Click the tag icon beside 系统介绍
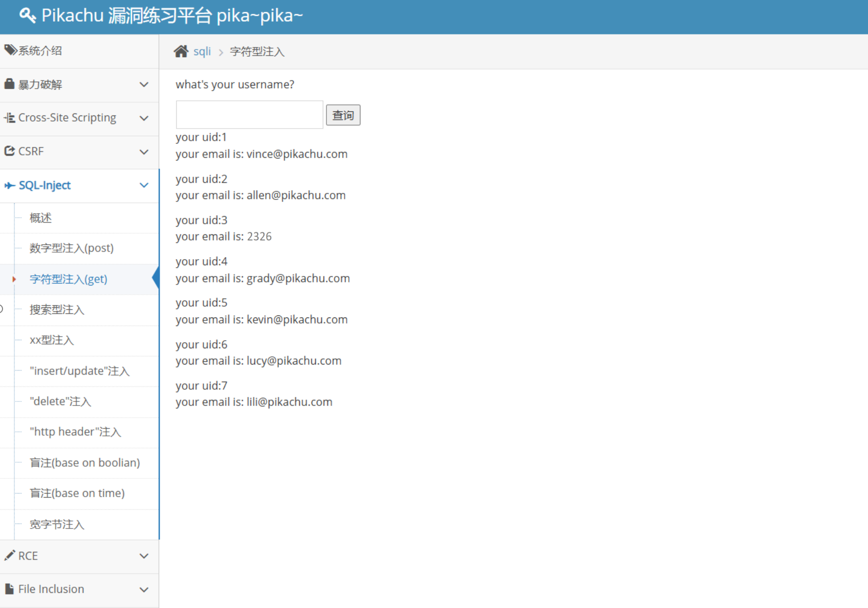The image size is (868, 608). (10, 50)
